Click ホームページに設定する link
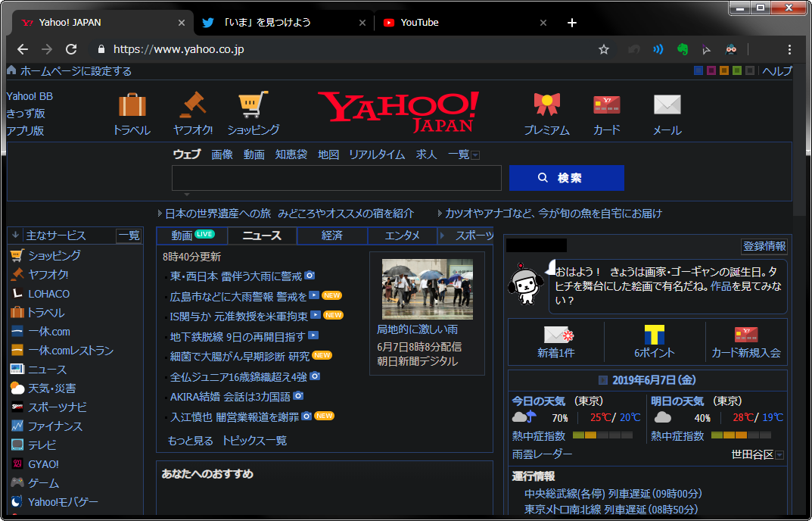The height and width of the screenshot is (521, 812). tap(76, 71)
